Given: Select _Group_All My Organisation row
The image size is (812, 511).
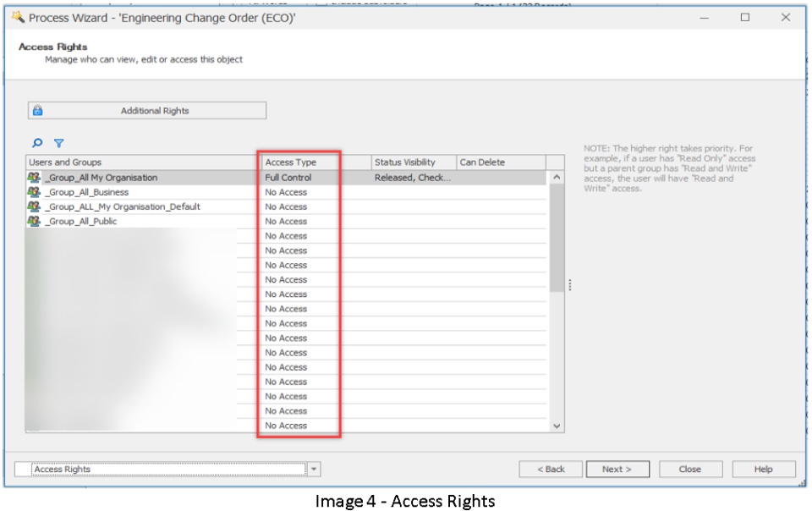Looking at the screenshot, I should pyautogui.click(x=286, y=177).
